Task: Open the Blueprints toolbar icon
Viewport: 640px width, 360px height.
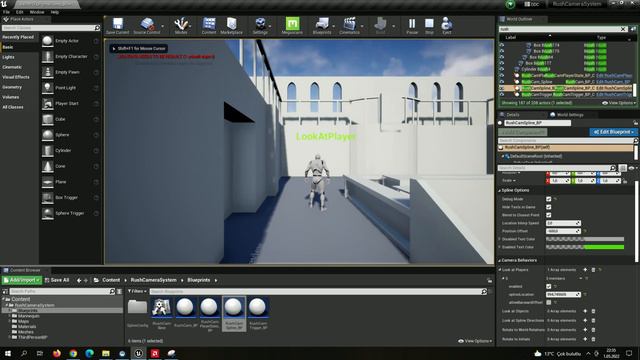Action: [322, 26]
